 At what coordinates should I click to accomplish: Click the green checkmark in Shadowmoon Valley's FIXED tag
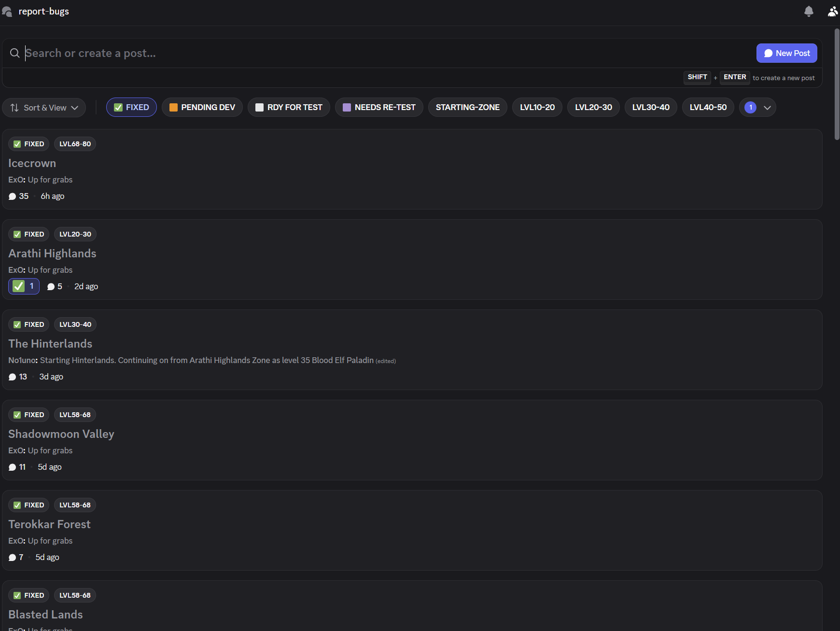[17, 415]
